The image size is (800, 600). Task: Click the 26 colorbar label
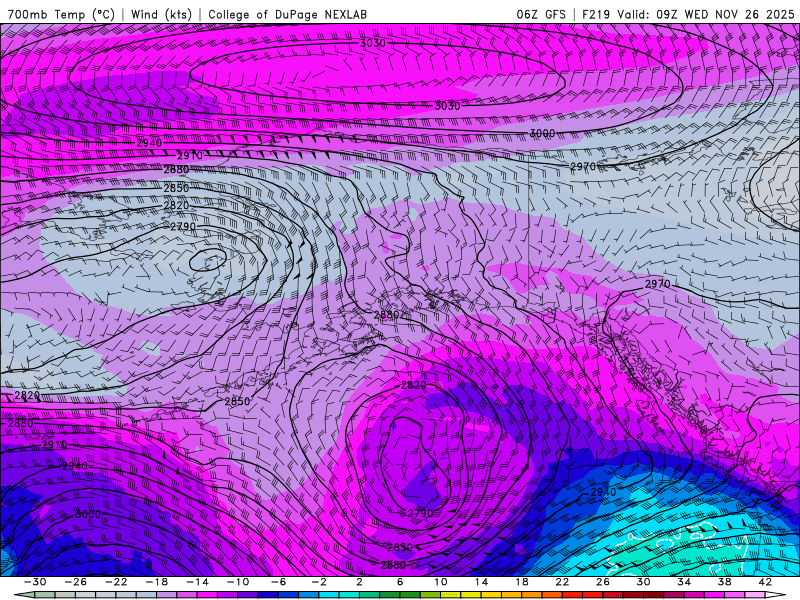click(x=603, y=582)
